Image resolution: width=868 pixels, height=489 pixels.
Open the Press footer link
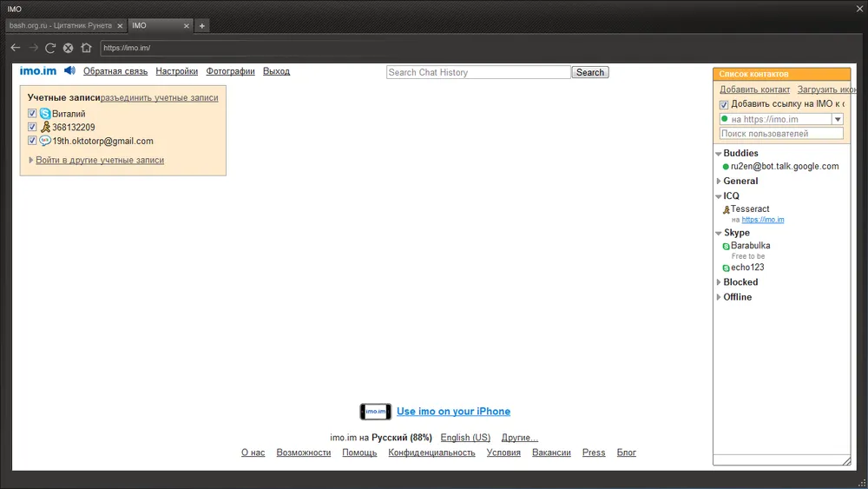[x=594, y=453]
